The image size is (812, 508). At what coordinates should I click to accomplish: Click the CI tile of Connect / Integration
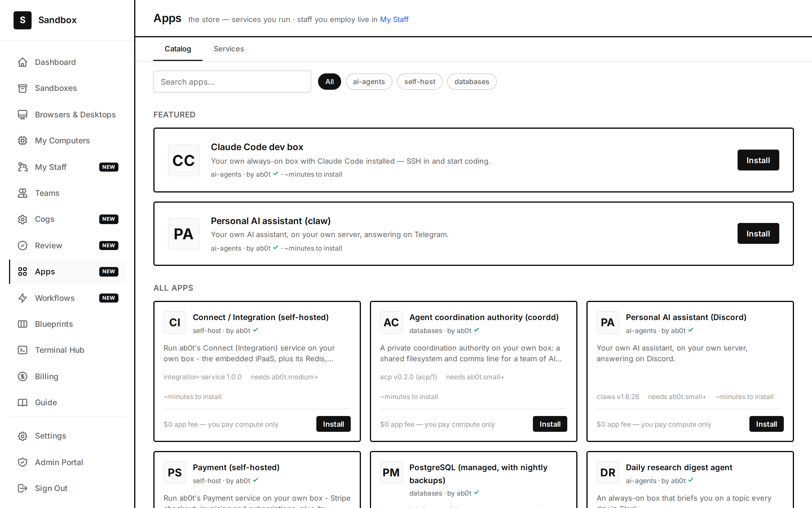(x=175, y=322)
